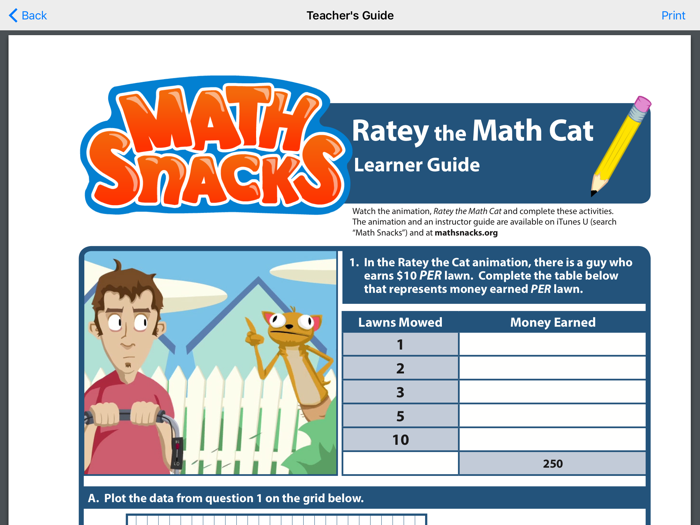Select the Lawns Mowed cell 3
Image resolution: width=700 pixels, height=525 pixels.
(400, 392)
